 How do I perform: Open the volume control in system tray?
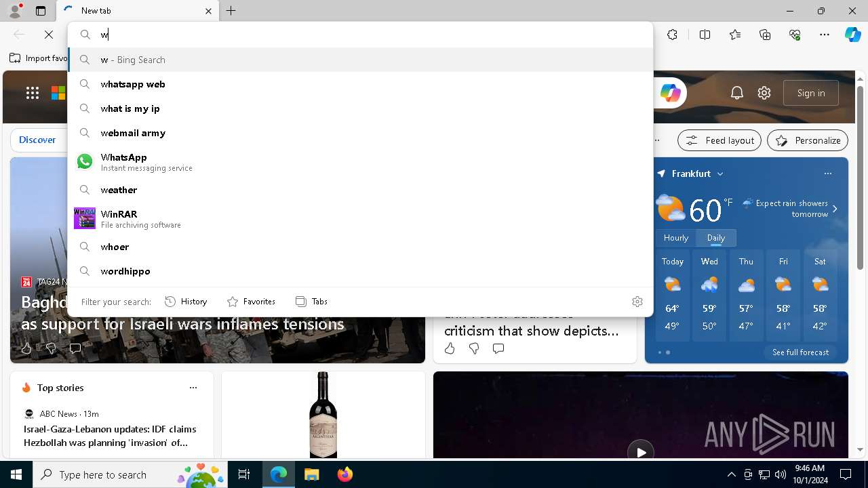point(780,474)
